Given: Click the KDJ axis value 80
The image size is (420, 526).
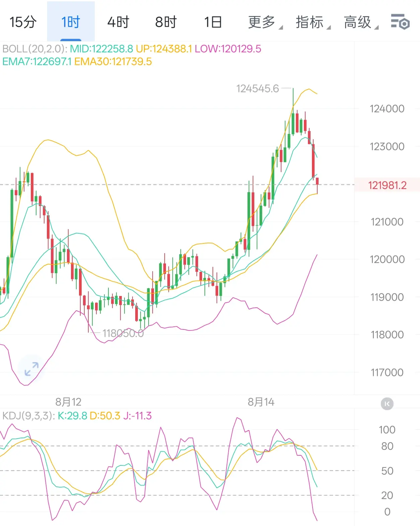Looking at the screenshot, I should coord(387,446).
